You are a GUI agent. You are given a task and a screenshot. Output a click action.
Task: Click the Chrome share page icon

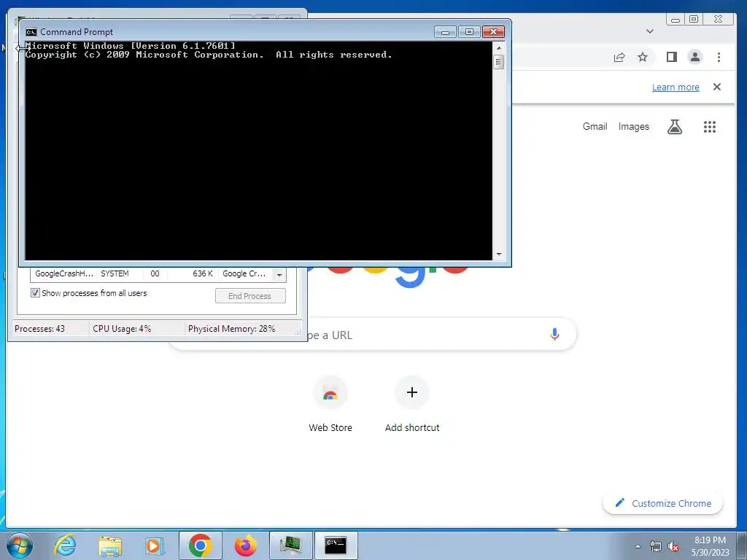point(619,57)
